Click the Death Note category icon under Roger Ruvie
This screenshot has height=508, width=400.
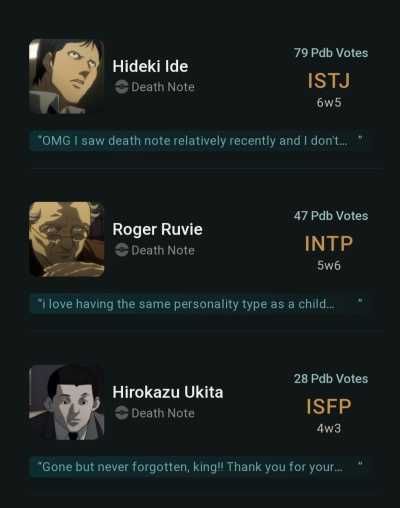pyautogui.click(x=121, y=250)
